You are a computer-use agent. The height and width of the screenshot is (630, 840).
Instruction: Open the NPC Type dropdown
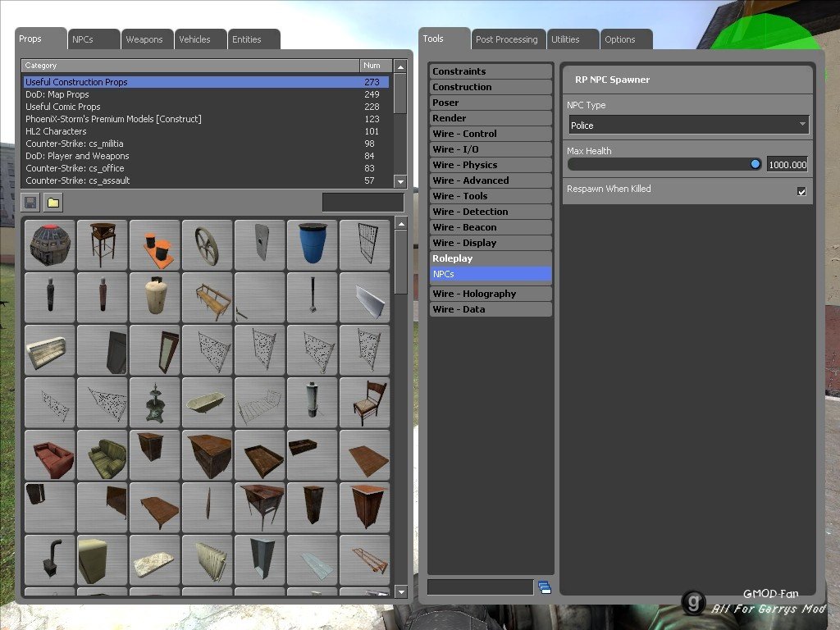click(688, 125)
